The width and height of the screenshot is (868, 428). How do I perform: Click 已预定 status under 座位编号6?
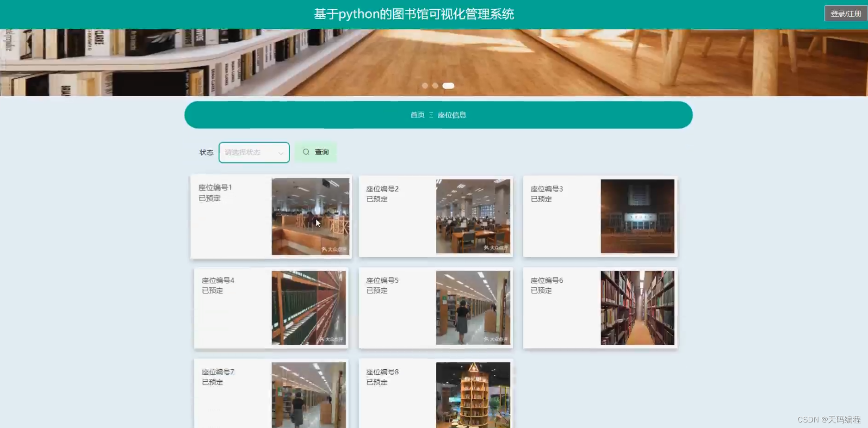coord(541,291)
